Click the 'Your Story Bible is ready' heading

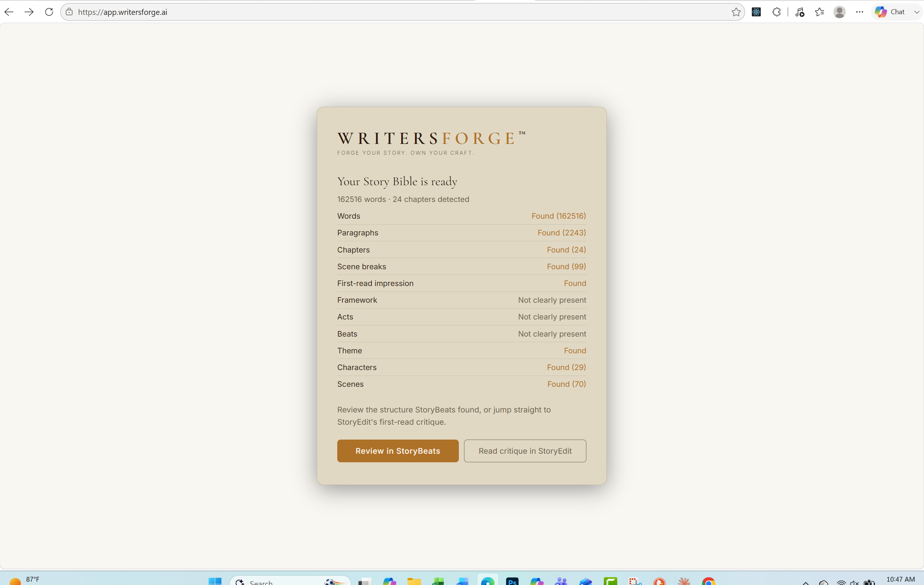(x=397, y=181)
